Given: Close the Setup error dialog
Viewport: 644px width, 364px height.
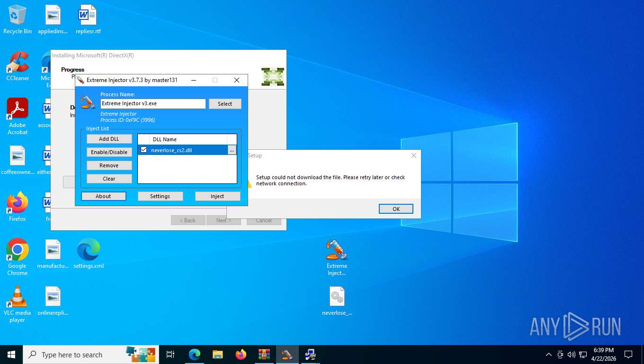Looking at the screenshot, I should tap(413, 155).
